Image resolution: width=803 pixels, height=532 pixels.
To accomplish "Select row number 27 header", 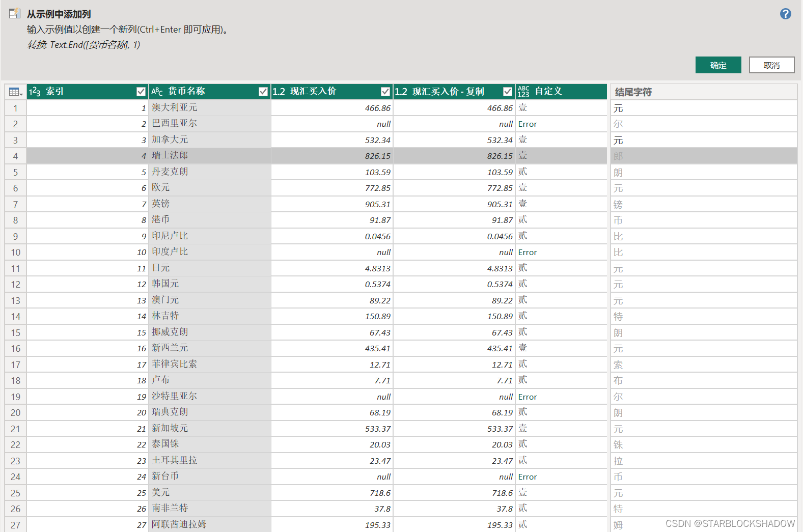I will [x=15, y=524].
